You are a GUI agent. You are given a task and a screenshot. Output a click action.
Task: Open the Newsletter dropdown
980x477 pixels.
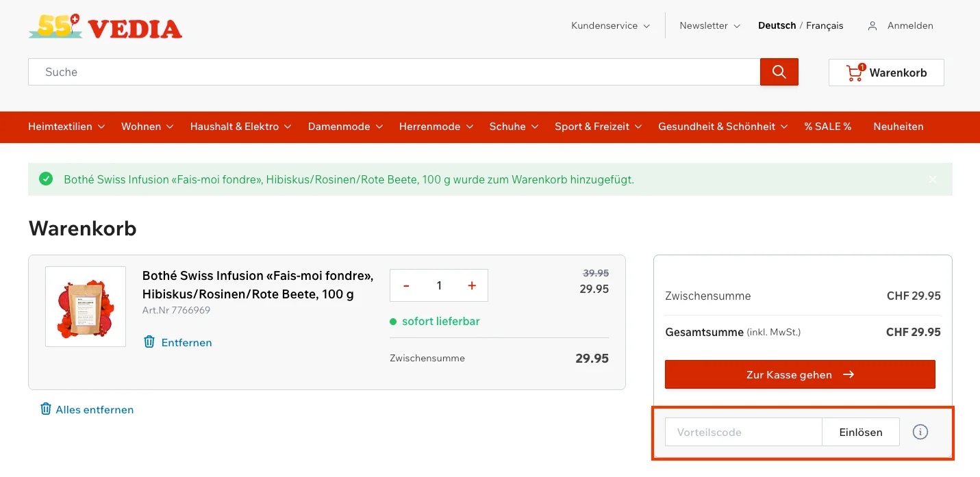pos(709,25)
